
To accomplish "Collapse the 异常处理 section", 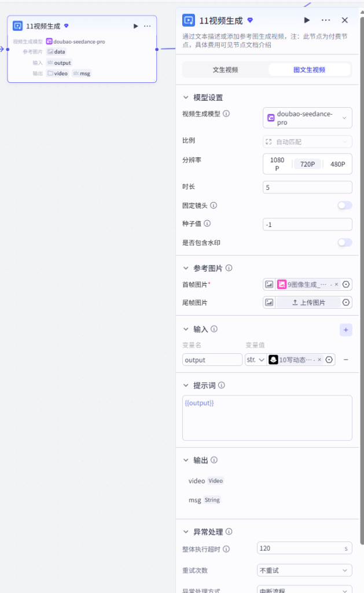I will click(x=186, y=532).
